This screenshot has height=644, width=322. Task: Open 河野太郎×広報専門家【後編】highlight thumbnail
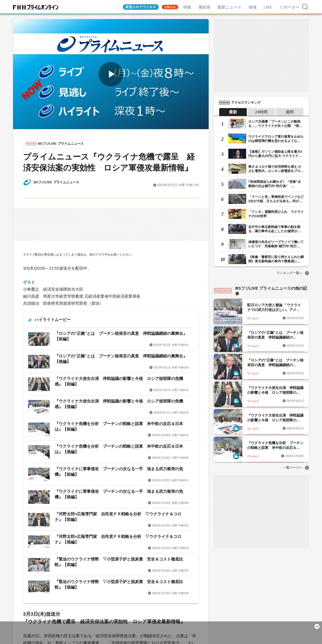coord(39,542)
